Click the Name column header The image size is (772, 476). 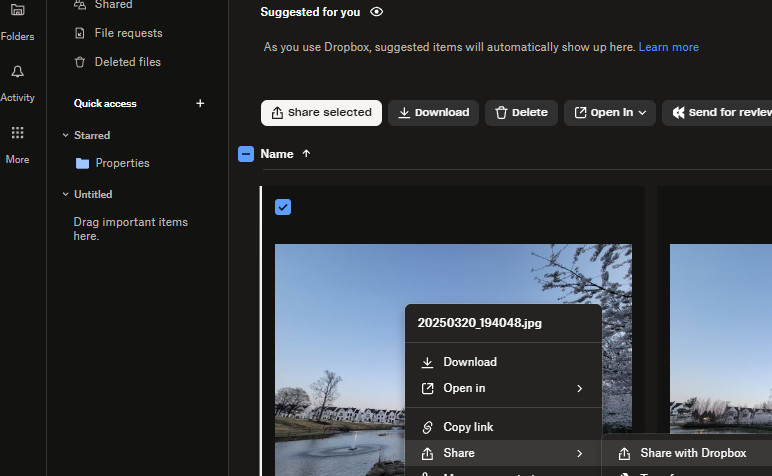point(277,154)
